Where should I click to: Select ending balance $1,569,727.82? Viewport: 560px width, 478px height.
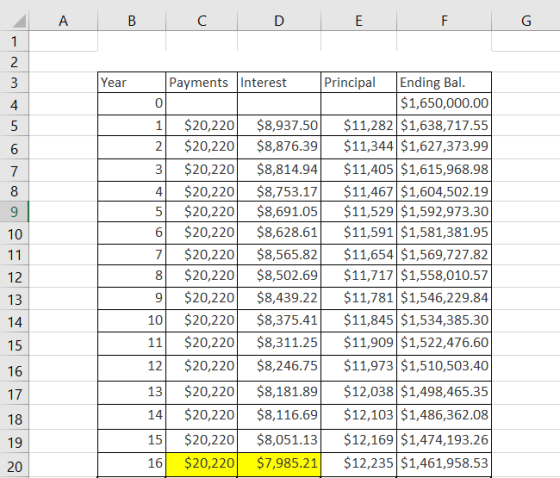[444, 255]
